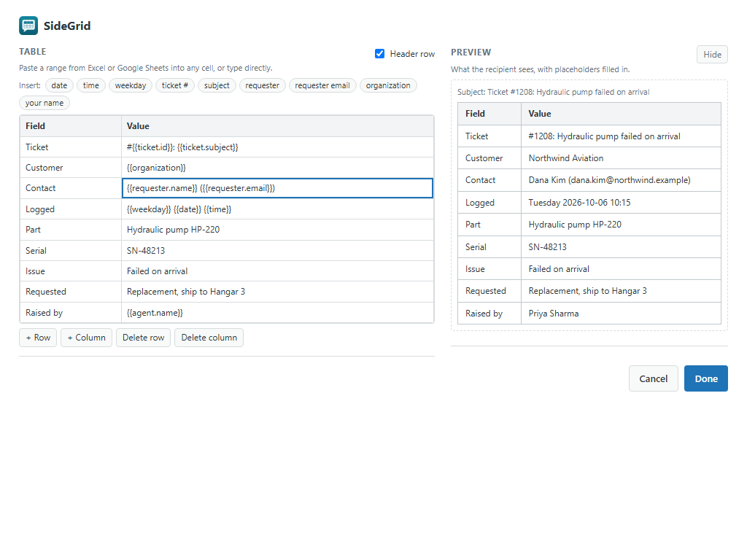Viewport: 747px width, 560px height.
Task: Click the PREVIEW section heading
Action: [471, 52]
